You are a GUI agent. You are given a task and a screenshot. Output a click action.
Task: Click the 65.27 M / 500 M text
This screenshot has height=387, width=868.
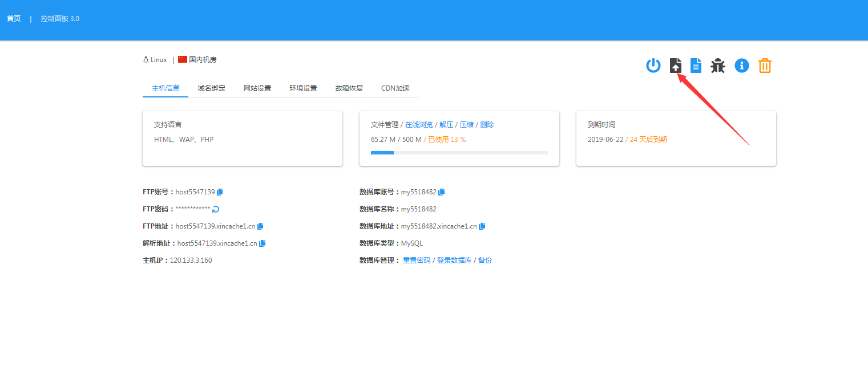click(396, 139)
